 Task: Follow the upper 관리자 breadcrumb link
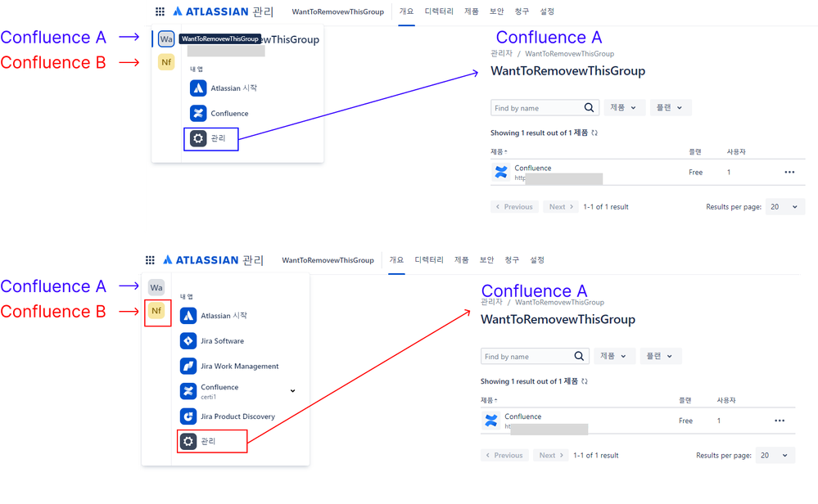(501, 54)
